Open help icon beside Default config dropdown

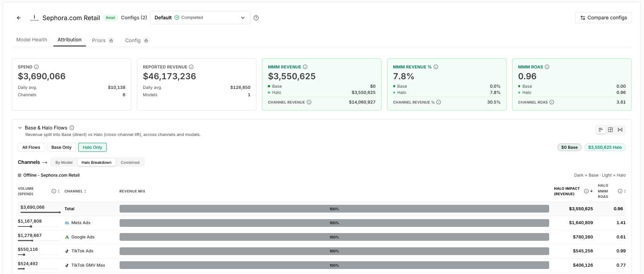coord(256,18)
